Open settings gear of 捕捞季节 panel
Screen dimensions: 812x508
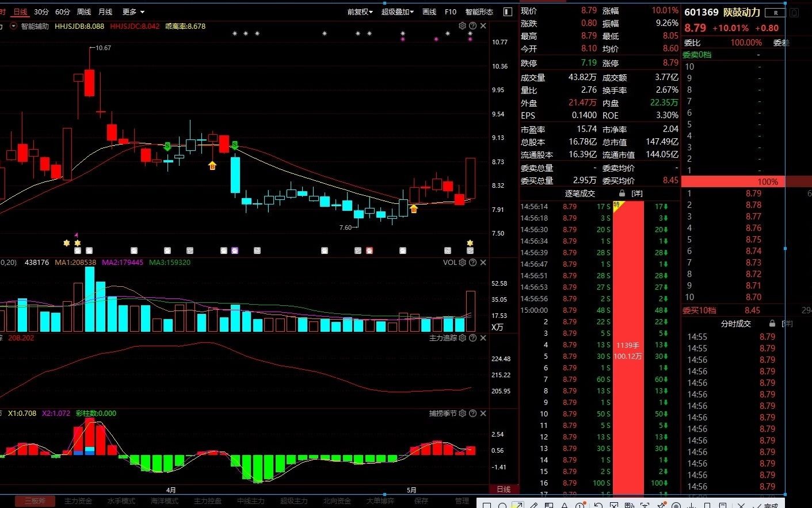pyautogui.click(x=462, y=414)
